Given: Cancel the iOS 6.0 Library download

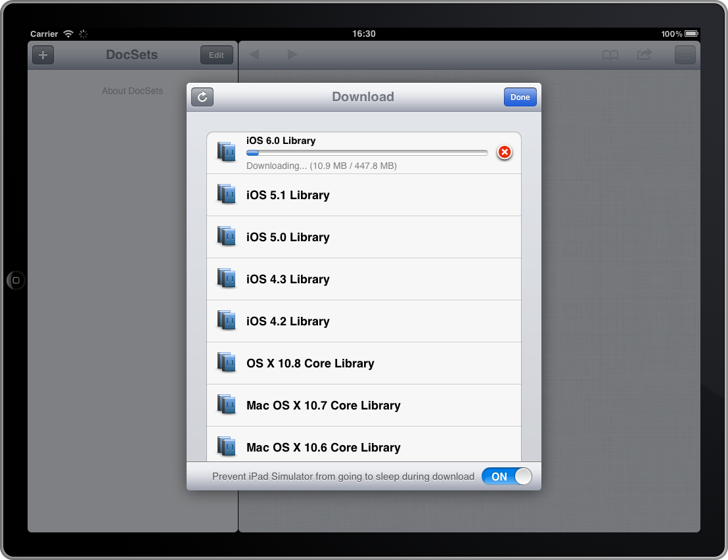Looking at the screenshot, I should pos(504,152).
